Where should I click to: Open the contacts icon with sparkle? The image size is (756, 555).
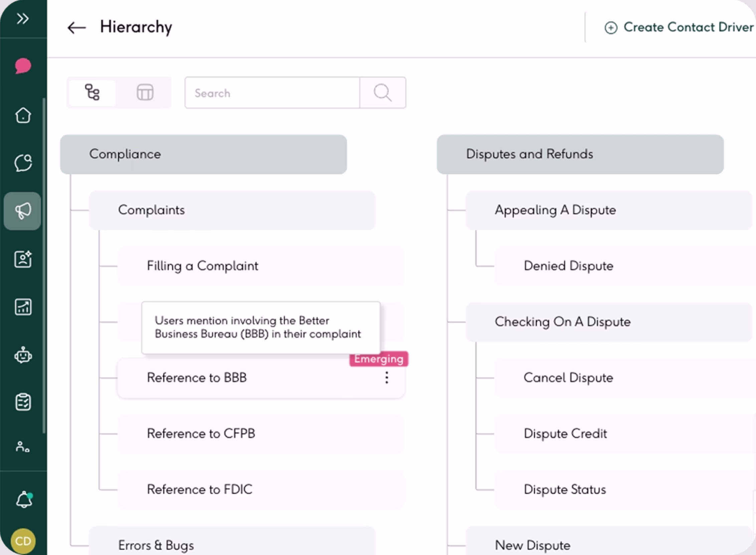22,259
